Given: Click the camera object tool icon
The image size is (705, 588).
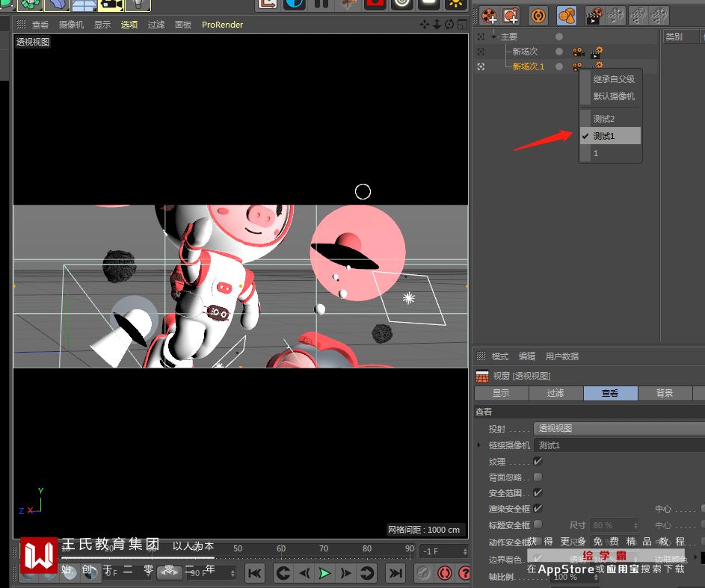Looking at the screenshot, I should [x=111, y=4].
